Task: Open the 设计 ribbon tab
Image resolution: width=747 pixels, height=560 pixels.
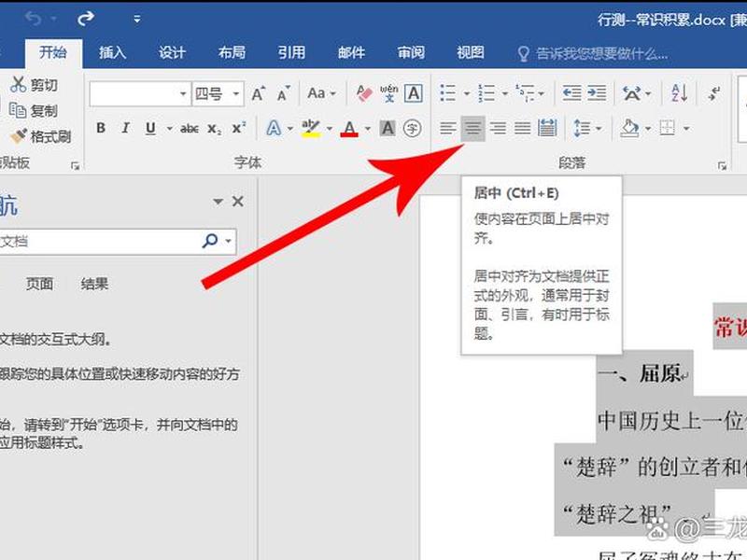Action: pyautogui.click(x=172, y=52)
